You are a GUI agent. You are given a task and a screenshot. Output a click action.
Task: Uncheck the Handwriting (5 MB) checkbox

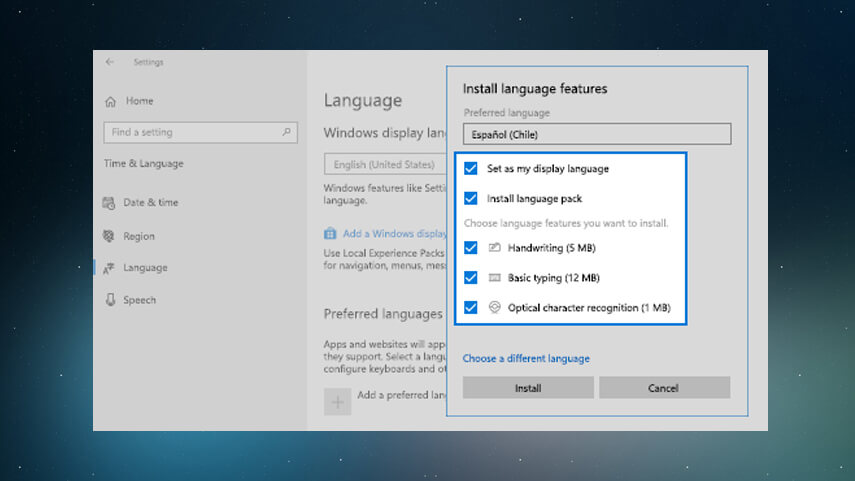click(x=471, y=248)
